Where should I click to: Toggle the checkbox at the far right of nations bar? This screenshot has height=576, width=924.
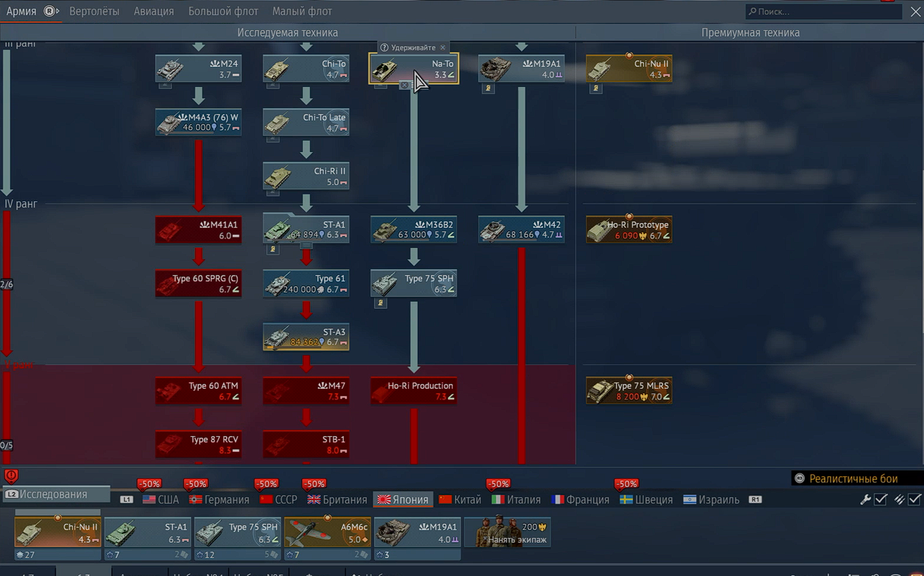click(x=914, y=499)
